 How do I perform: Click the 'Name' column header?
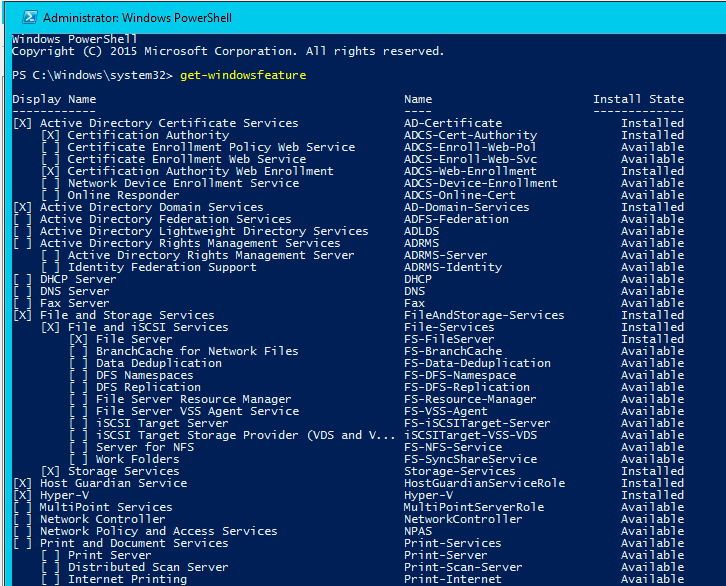click(418, 99)
